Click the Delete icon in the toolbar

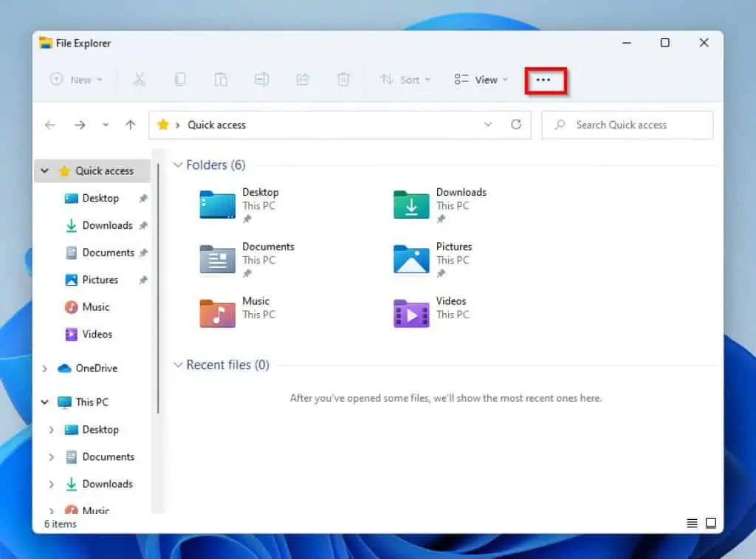point(343,79)
